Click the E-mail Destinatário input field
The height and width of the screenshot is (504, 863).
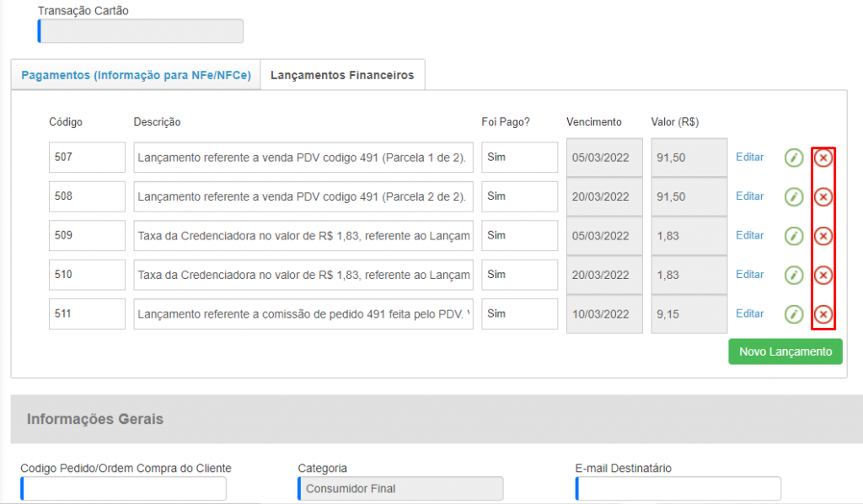click(x=678, y=489)
